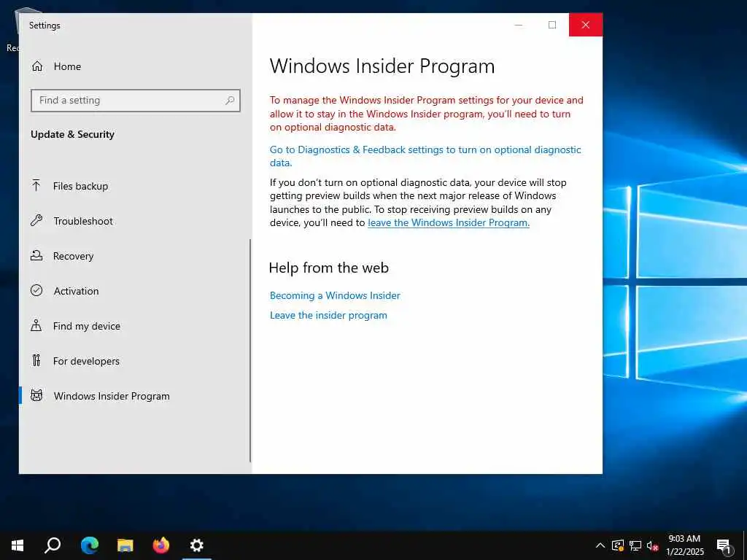The image size is (747, 560).
Task: Maximize the Settings window
Action: (x=552, y=25)
